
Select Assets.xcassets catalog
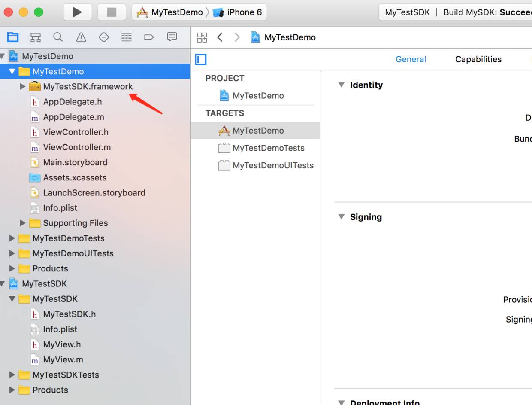click(x=75, y=177)
